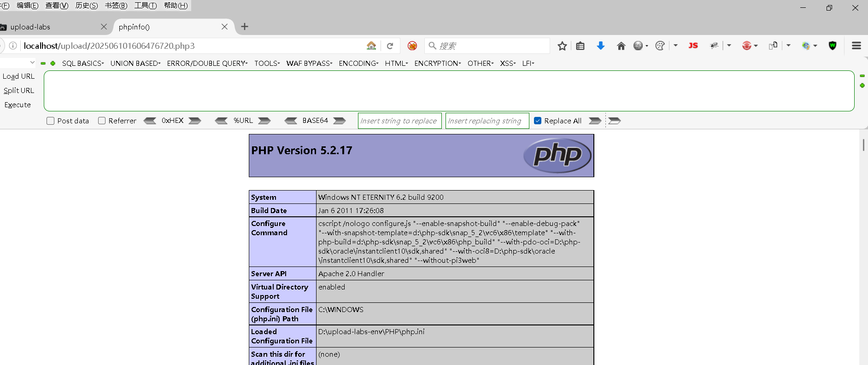868x365 pixels.
Task: Enable the Referrer checkbox
Action: pyautogui.click(x=102, y=121)
